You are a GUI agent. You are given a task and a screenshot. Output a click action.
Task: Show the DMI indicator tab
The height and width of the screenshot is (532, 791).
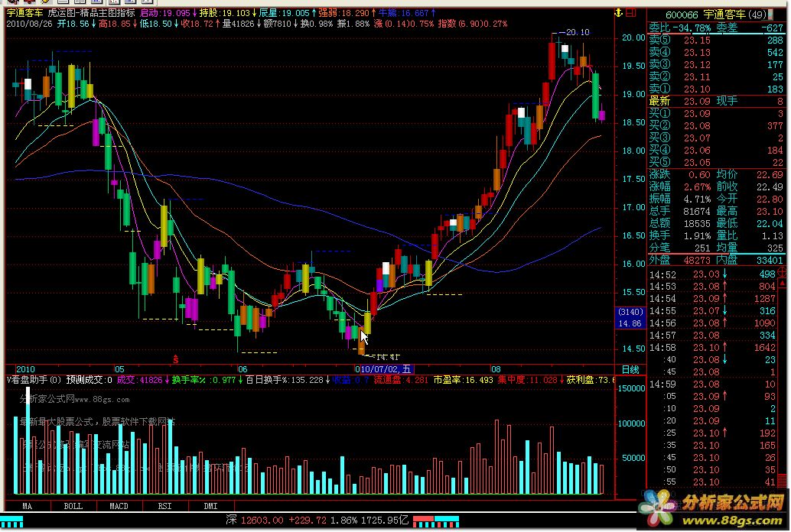coord(211,506)
